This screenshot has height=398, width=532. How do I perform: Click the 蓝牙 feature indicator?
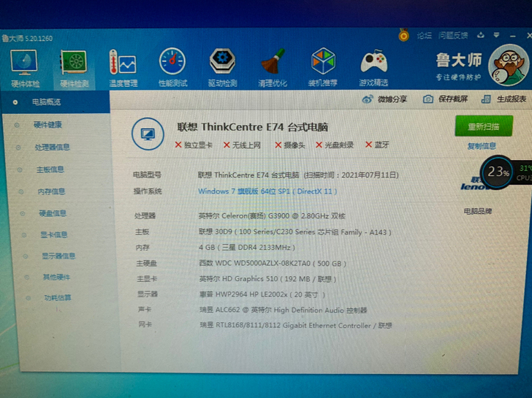[377, 145]
